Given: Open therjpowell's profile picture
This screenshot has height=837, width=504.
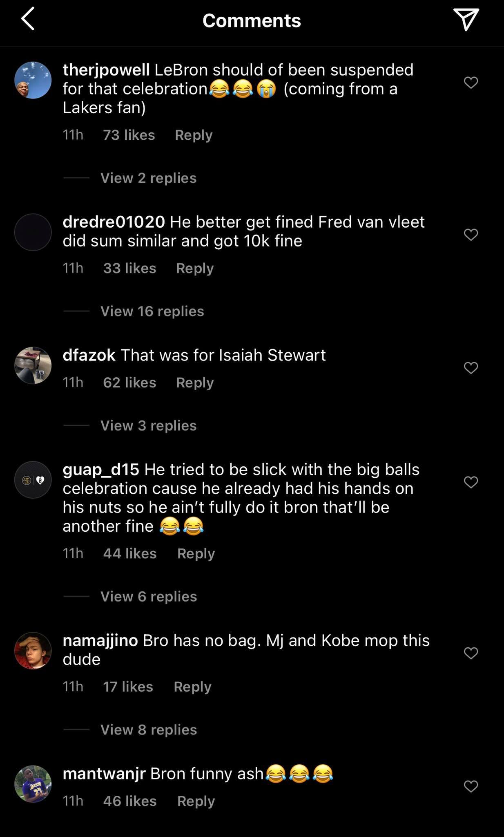Looking at the screenshot, I should click(x=33, y=80).
